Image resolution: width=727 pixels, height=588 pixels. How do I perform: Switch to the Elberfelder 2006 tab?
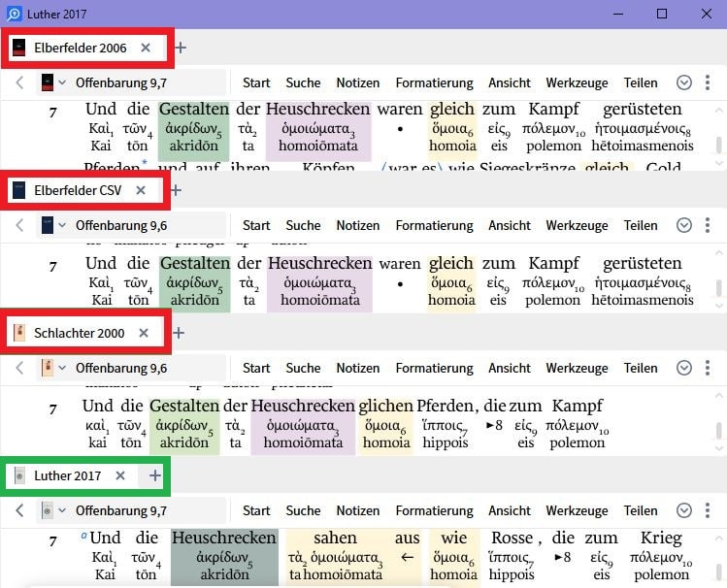click(x=80, y=48)
